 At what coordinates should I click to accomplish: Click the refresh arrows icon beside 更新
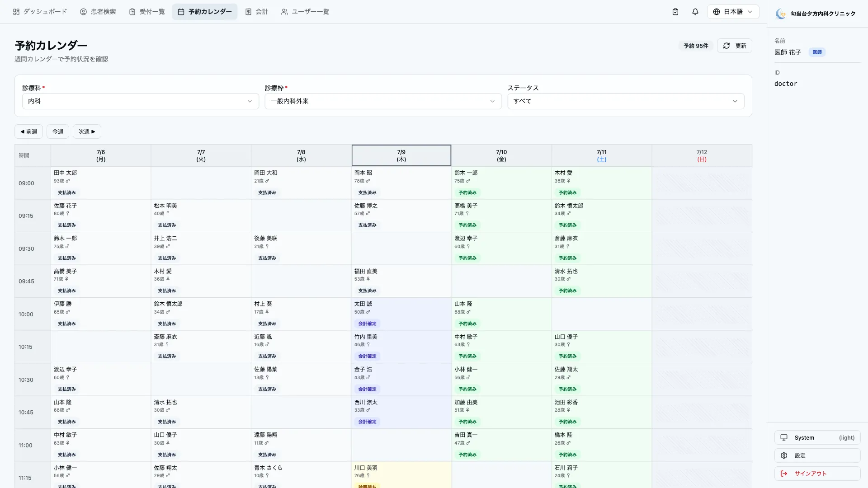(x=726, y=46)
